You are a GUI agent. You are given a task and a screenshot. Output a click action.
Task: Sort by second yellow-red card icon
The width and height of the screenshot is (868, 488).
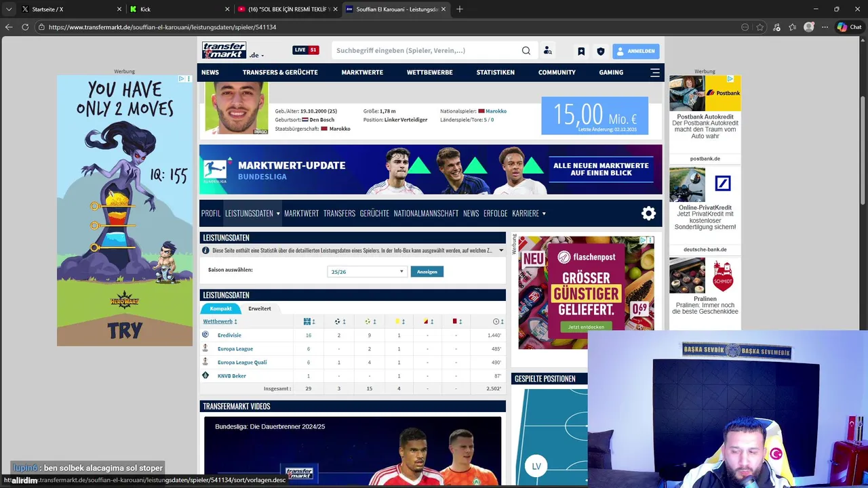(426, 321)
